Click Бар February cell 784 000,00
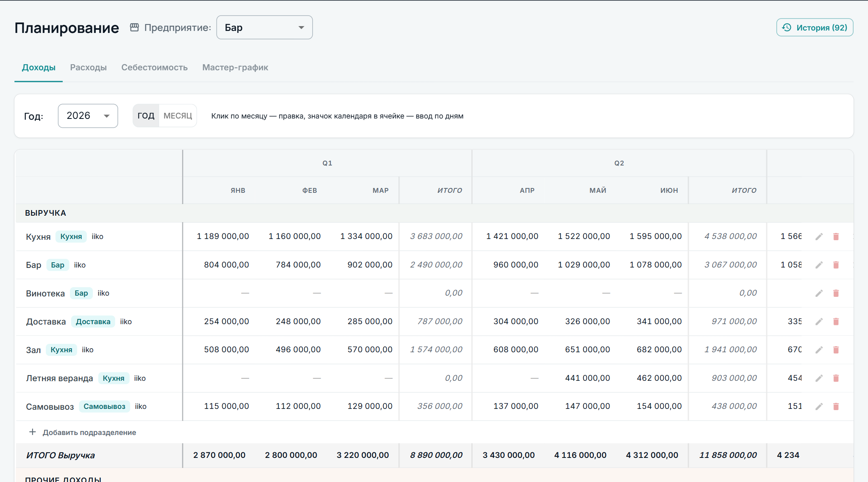The width and height of the screenshot is (868, 482). point(298,265)
